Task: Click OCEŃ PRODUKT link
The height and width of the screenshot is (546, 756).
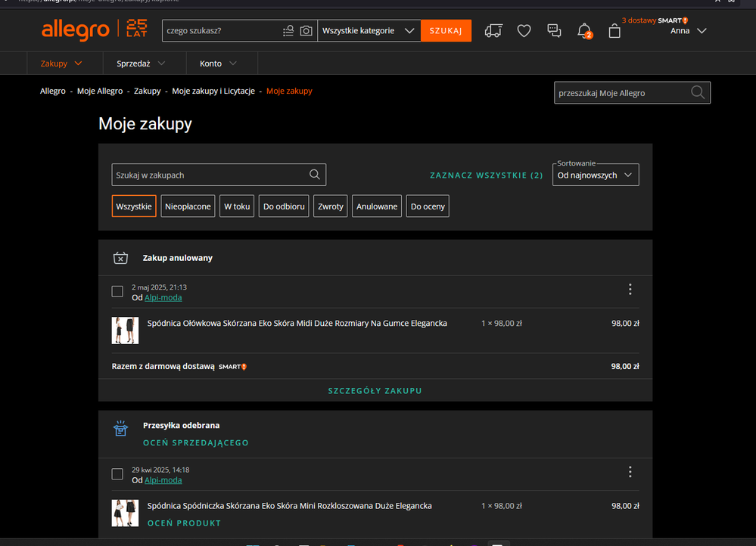Action: [184, 523]
